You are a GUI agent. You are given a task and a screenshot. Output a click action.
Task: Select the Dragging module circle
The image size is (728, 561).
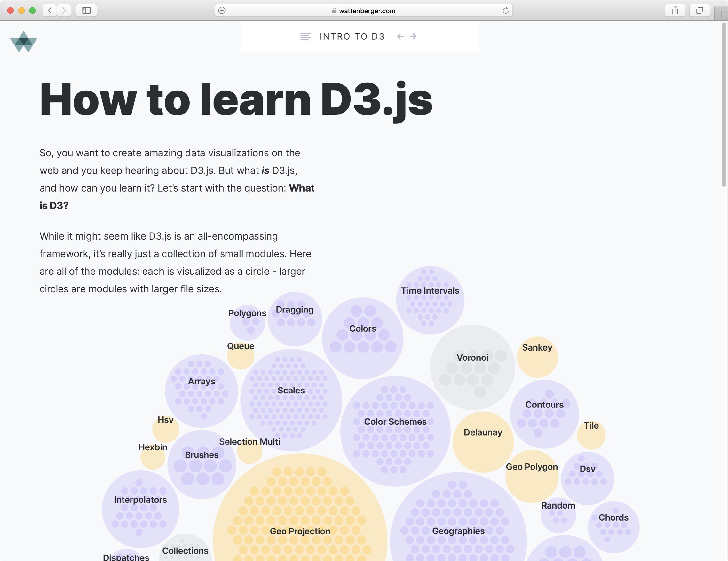point(295,319)
